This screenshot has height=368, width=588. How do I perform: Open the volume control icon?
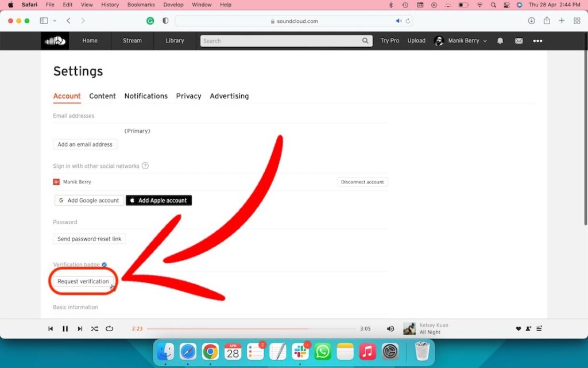click(x=390, y=328)
